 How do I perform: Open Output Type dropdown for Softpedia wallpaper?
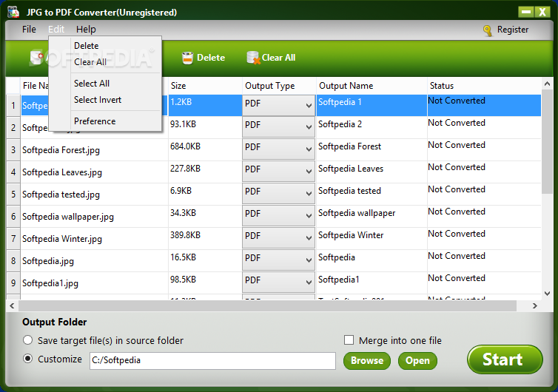tap(278, 215)
